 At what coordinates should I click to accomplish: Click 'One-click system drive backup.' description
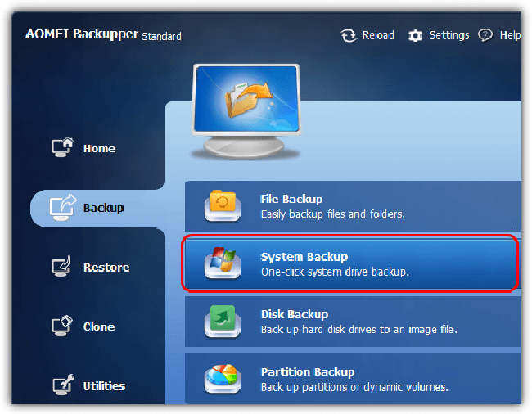tap(336, 272)
